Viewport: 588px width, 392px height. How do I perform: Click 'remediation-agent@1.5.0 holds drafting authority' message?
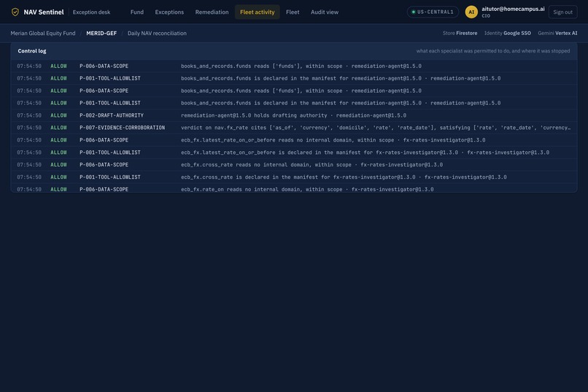293,115
